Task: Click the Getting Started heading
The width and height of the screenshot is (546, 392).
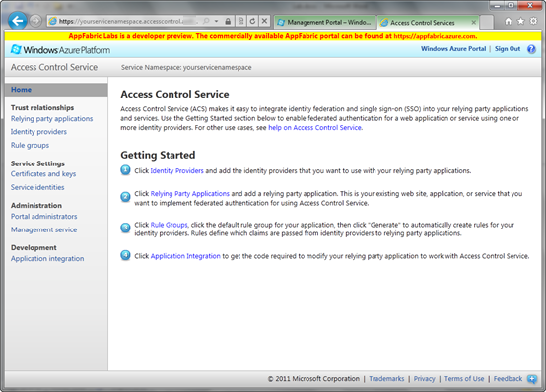Action: (158, 155)
